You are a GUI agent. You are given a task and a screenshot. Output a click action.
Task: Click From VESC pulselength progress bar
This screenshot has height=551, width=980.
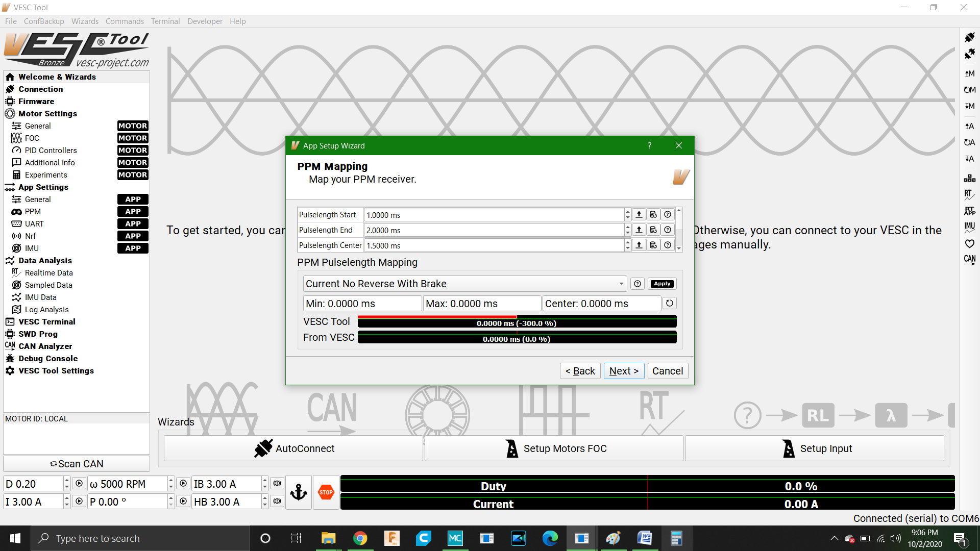pos(517,338)
